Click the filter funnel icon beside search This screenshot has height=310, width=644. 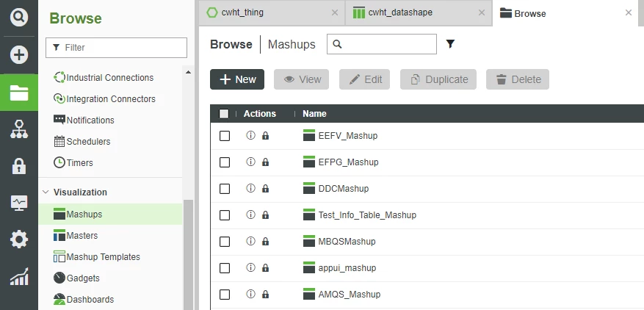click(451, 43)
